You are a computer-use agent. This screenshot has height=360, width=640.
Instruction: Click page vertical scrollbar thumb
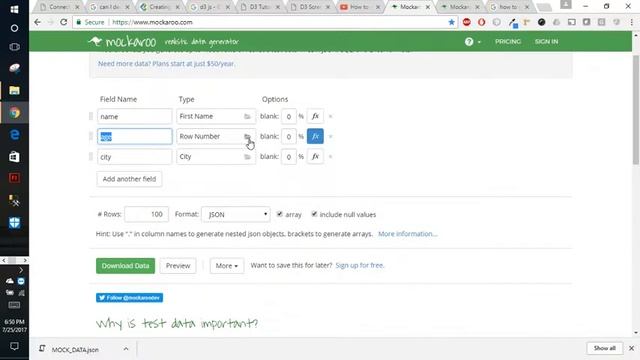click(636, 110)
